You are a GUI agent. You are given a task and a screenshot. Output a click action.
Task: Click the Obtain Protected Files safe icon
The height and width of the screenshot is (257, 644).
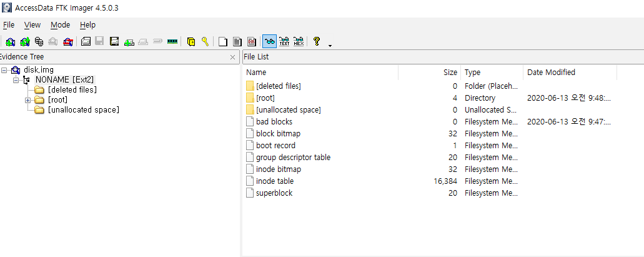(191, 41)
